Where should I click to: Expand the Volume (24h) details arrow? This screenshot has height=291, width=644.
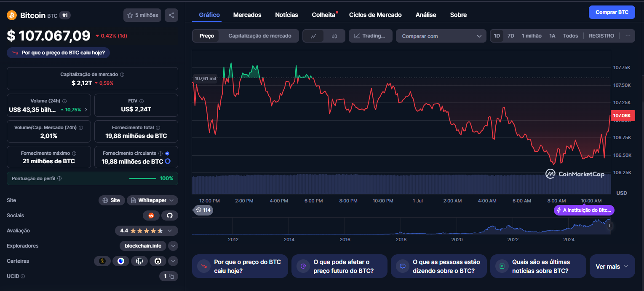[86, 110]
